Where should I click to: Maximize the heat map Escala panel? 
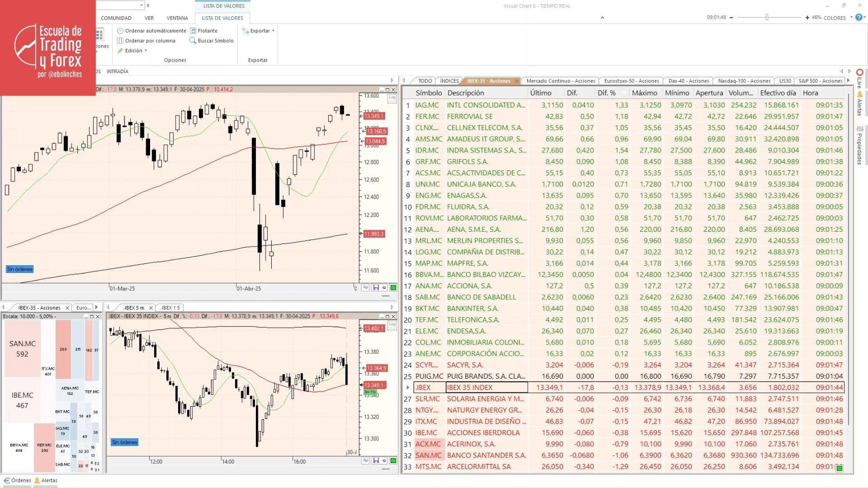[x=92, y=316]
